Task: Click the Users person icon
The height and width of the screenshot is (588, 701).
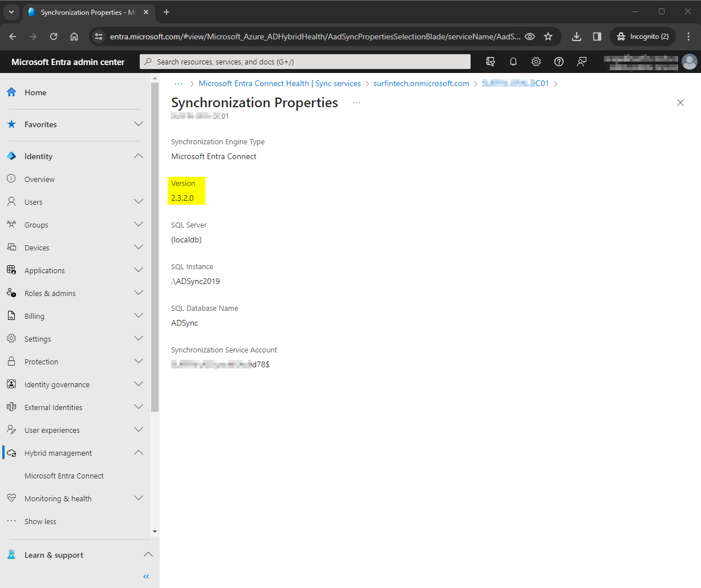Action: click(x=11, y=202)
